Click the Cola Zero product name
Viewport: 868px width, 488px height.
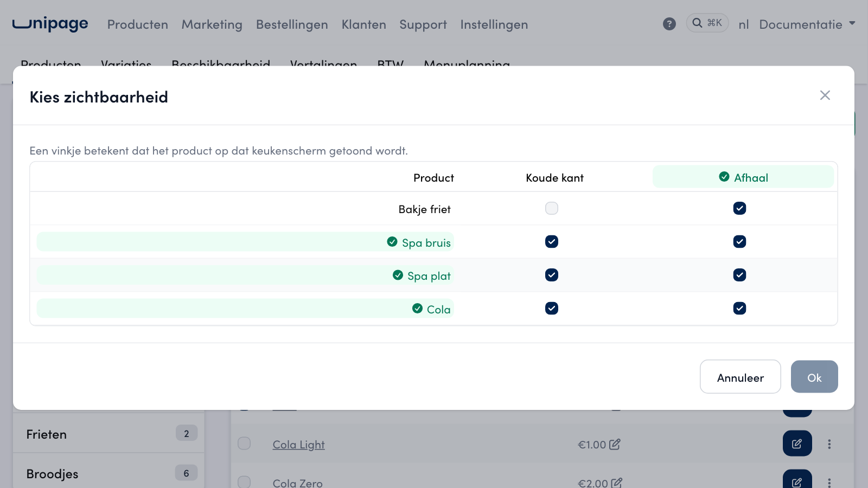tap(297, 483)
